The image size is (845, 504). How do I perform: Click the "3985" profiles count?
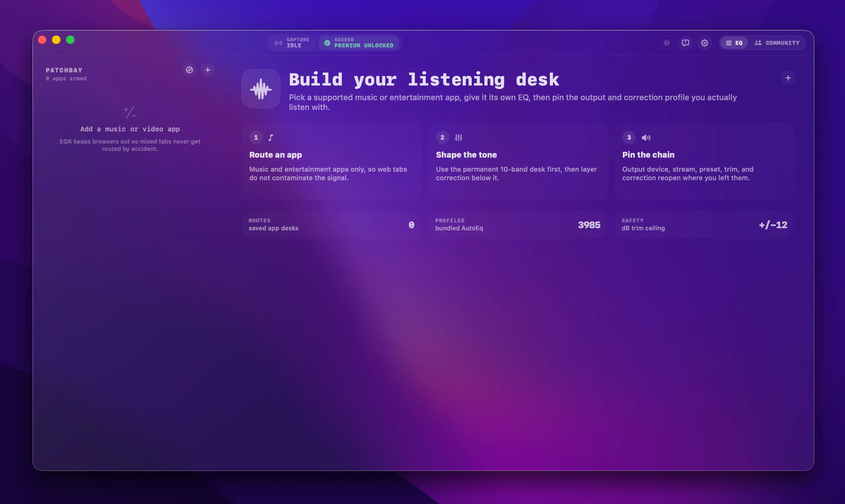tap(589, 225)
